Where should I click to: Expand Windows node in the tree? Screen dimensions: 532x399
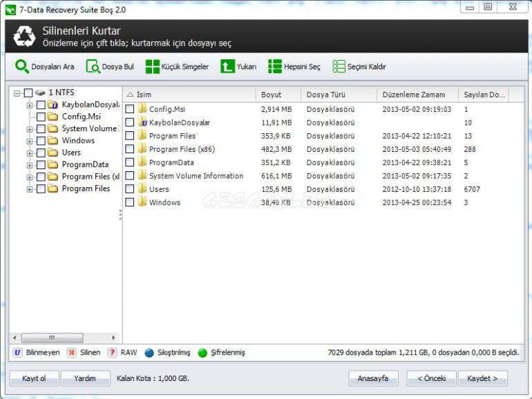[30, 142]
